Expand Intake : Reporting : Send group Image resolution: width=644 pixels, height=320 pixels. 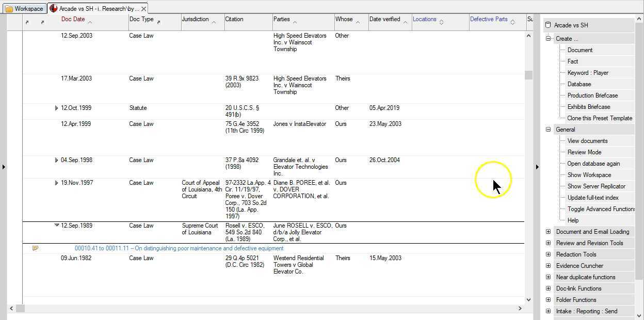[548, 311]
